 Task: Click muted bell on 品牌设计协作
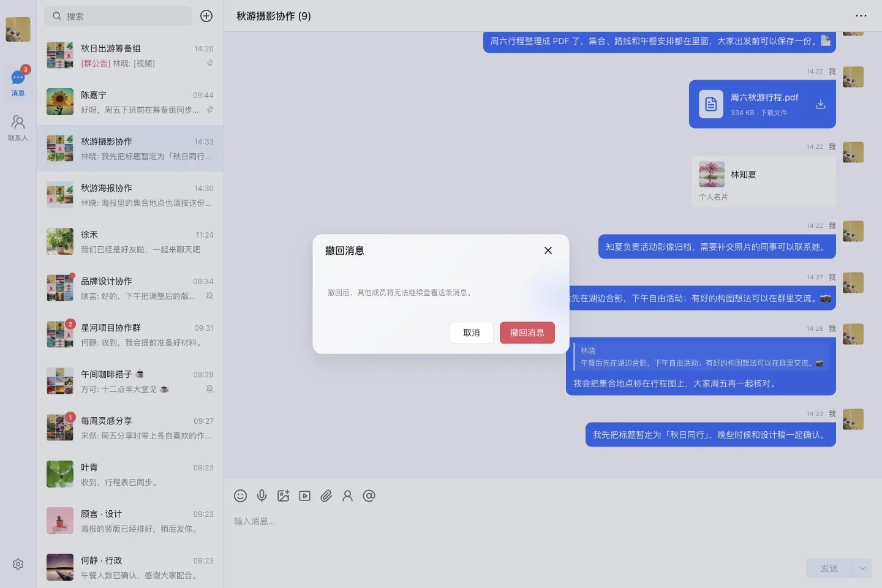[x=210, y=296]
